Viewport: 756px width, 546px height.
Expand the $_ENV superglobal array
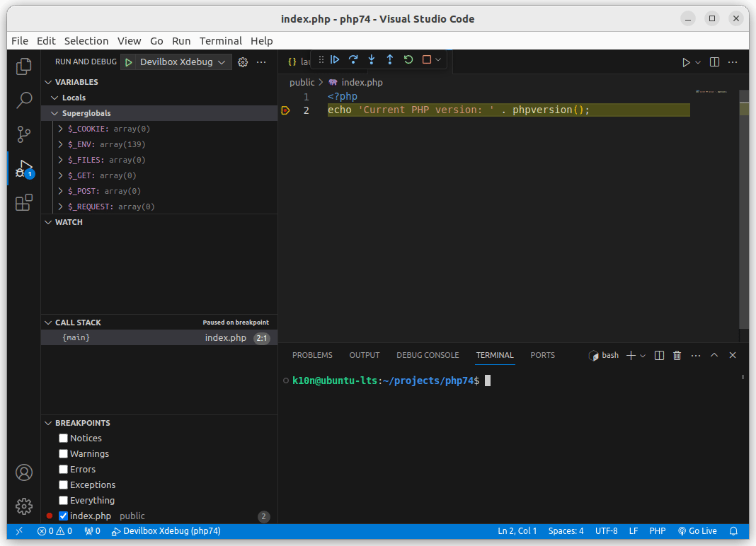tap(61, 144)
